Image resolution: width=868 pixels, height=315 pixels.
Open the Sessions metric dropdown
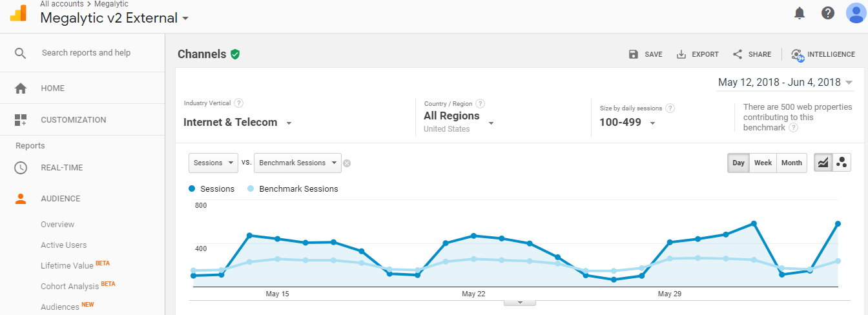pos(213,163)
